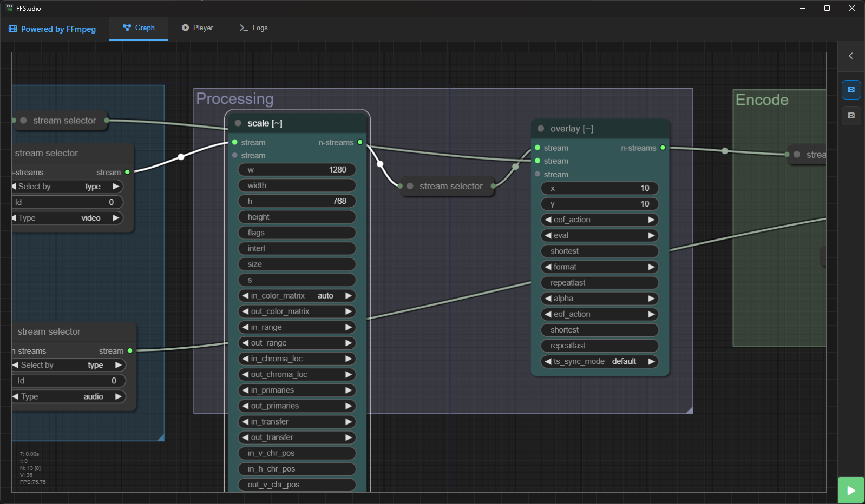Click the FFStudio app icon in title bar
The image size is (865, 504).
(x=9, y=8)
